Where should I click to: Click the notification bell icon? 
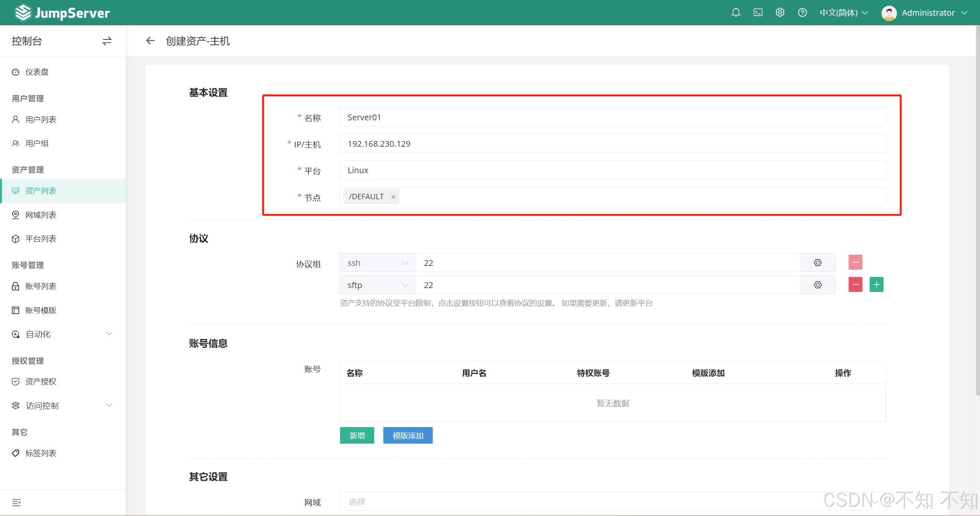point(735,13)
